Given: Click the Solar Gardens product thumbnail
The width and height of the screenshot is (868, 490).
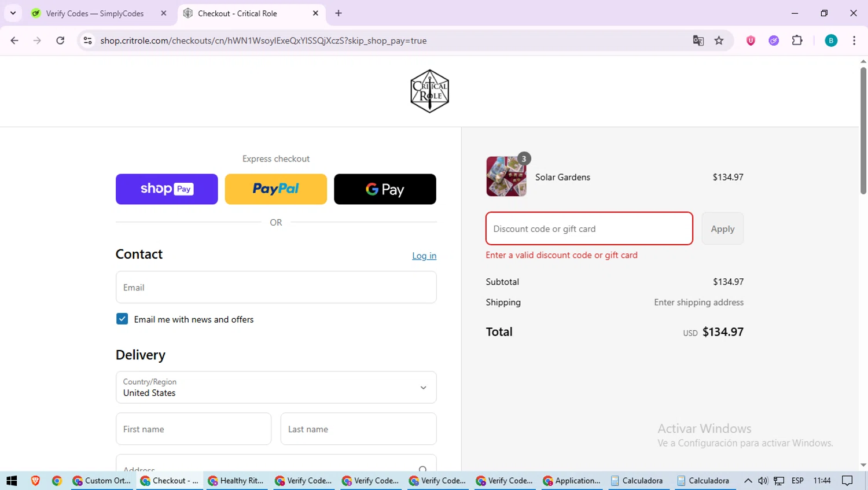Looking at the screenshot, I should 506,176.
